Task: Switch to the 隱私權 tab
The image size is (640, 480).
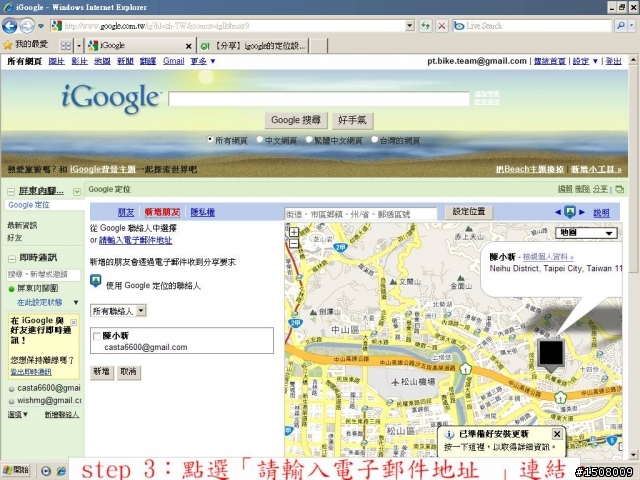Action: 202,212
